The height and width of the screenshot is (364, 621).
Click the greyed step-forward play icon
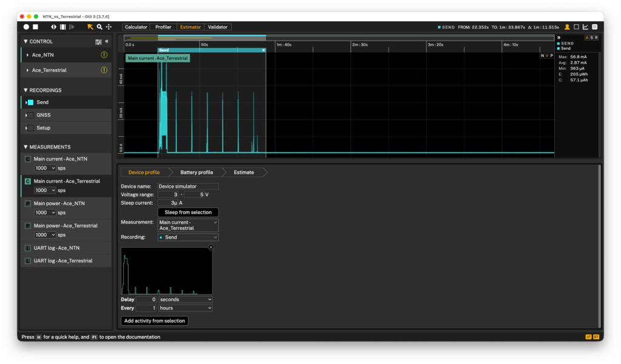coord(72,27)
